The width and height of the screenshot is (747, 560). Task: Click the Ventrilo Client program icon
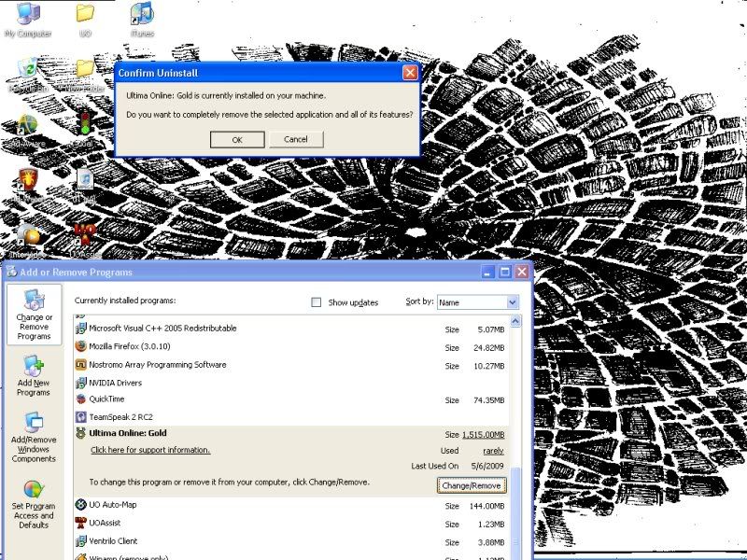click(x=81, y=541)
